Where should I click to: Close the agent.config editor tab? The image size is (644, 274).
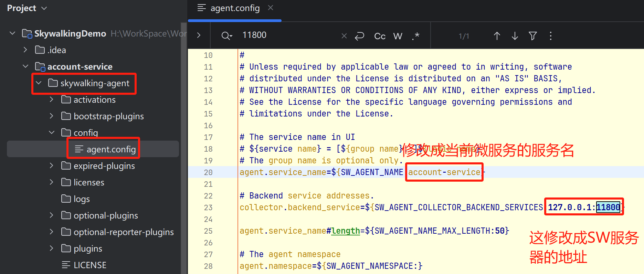[271, 8]
